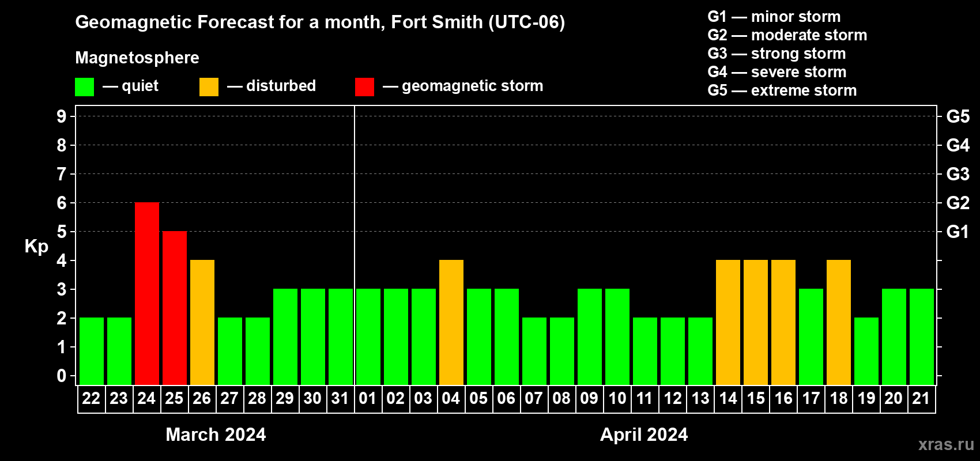Click the 'G5 — extreme storm' legend text

(x=782, y=90)
